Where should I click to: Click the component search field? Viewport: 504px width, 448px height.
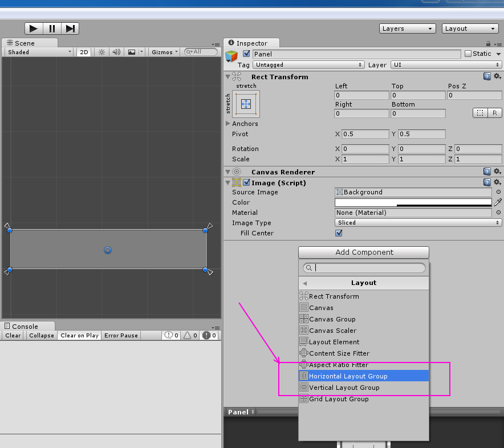pos(364,268)
